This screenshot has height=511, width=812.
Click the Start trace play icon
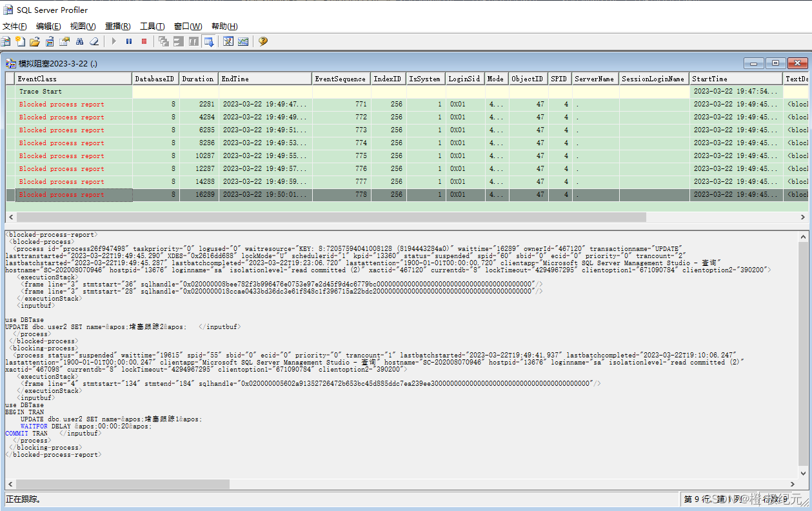114,41
